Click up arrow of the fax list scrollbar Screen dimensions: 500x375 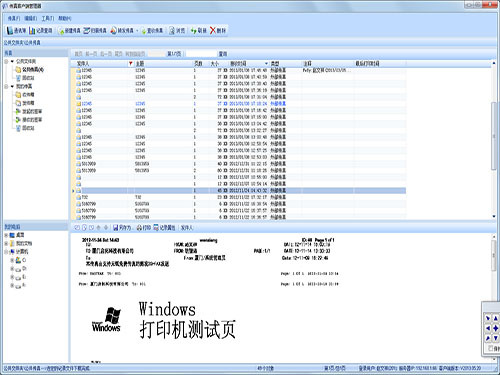[494, 63]
